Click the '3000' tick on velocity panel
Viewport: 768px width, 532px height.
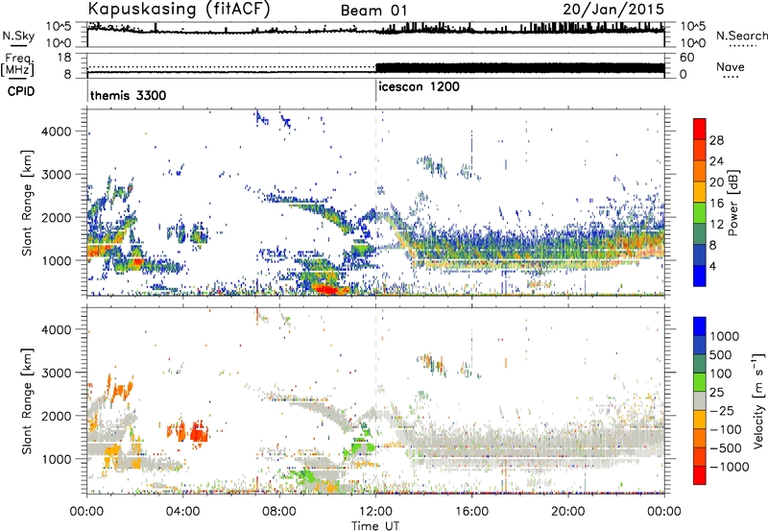[57, 373]
